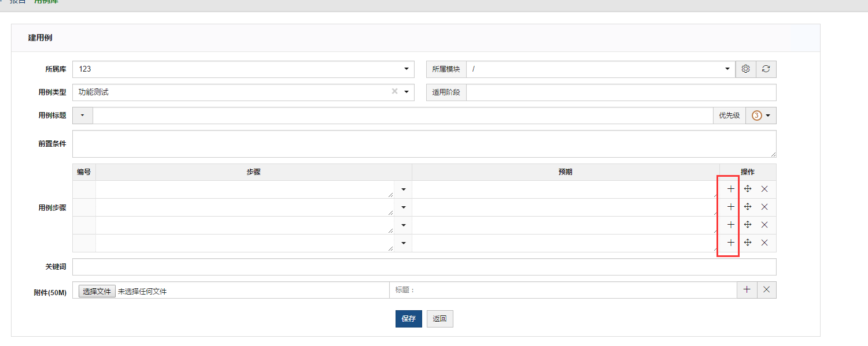Screen dimensions: 868x346
Task: Open the dropdown arrow beside 用例标题 label
Action: pyautogui.click(x=82, y=116)
